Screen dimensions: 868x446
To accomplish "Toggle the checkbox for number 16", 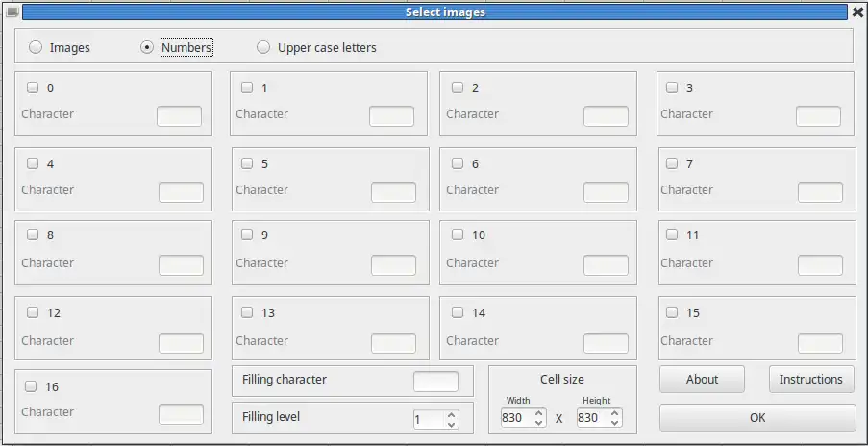I will pyautogui.click(x=31, y=386).
